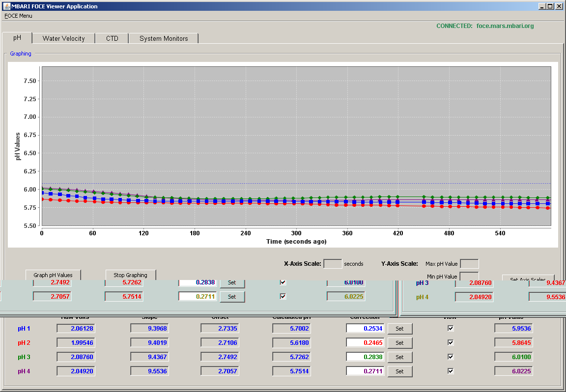Open the System Monitors tab
Screen dimensions: 566x392
click(164, 38)
